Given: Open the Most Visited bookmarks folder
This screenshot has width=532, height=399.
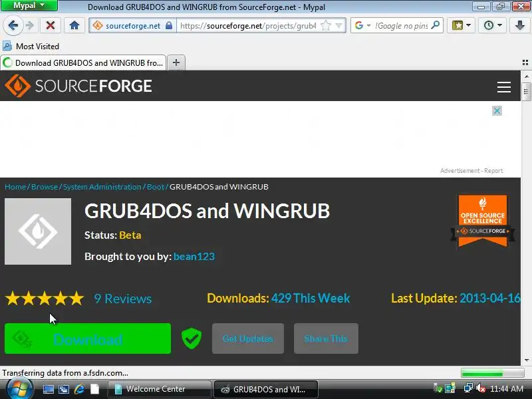Looking at the screenshot, I should pyautogui.click(x=31, y=46).
